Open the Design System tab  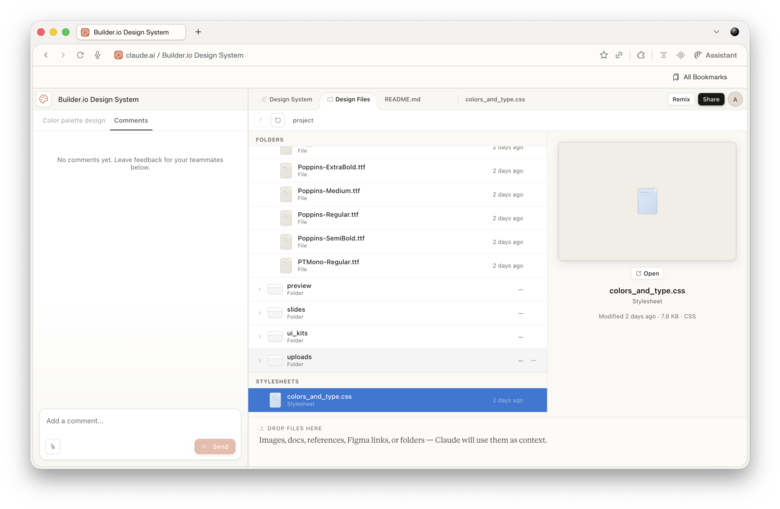pyautogui.click(x=287, y=100)
